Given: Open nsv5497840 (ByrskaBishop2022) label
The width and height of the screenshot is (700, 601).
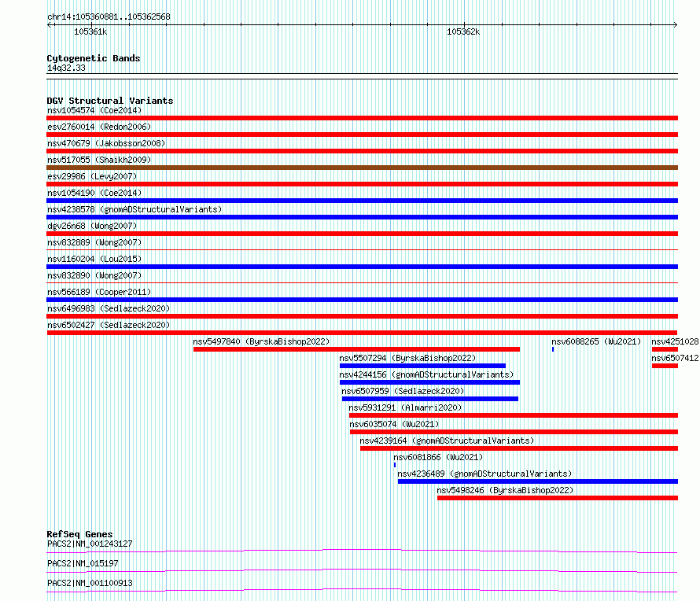Looking at the screenshot, I should (261, 341).
